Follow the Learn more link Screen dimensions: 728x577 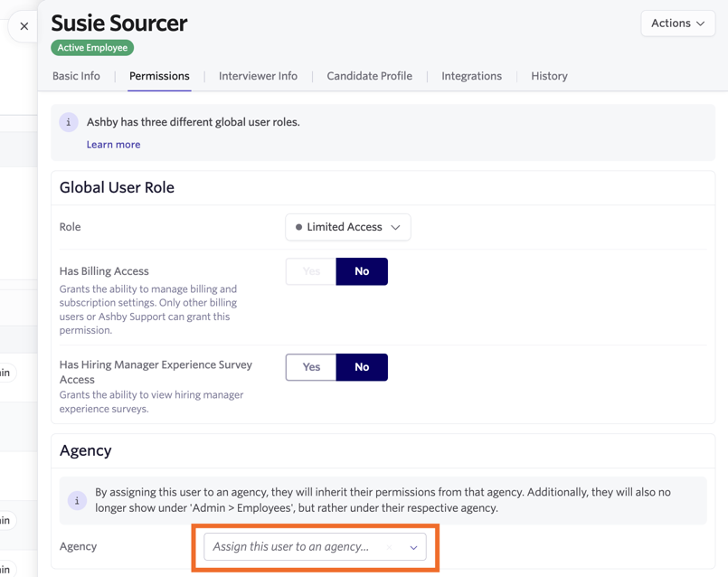tap(113, 145)
